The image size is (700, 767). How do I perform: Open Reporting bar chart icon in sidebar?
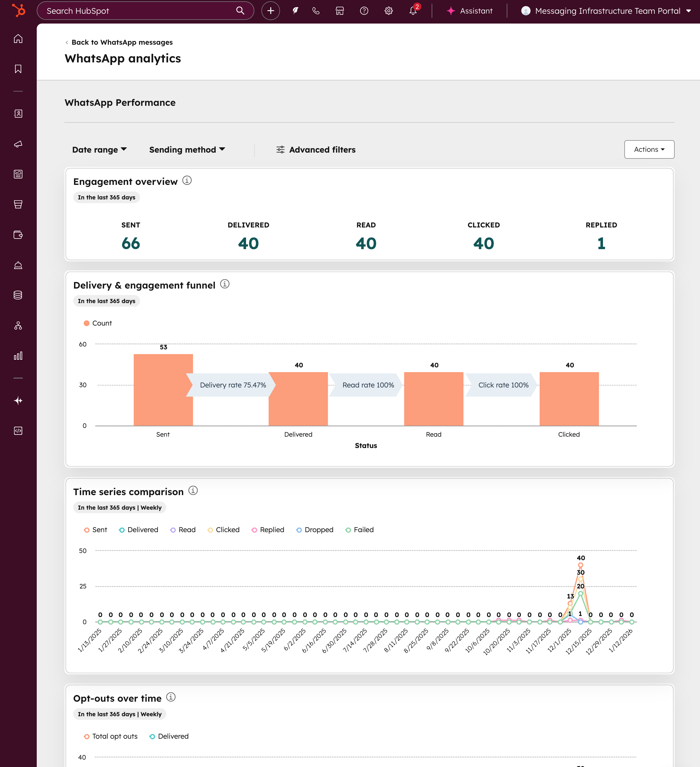click(18, 356)
